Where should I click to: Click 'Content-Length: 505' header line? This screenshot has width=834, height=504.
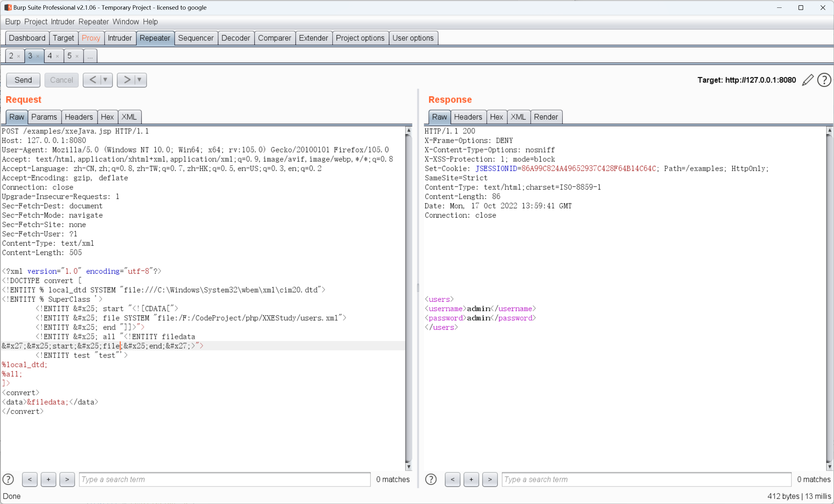(42, 253)
